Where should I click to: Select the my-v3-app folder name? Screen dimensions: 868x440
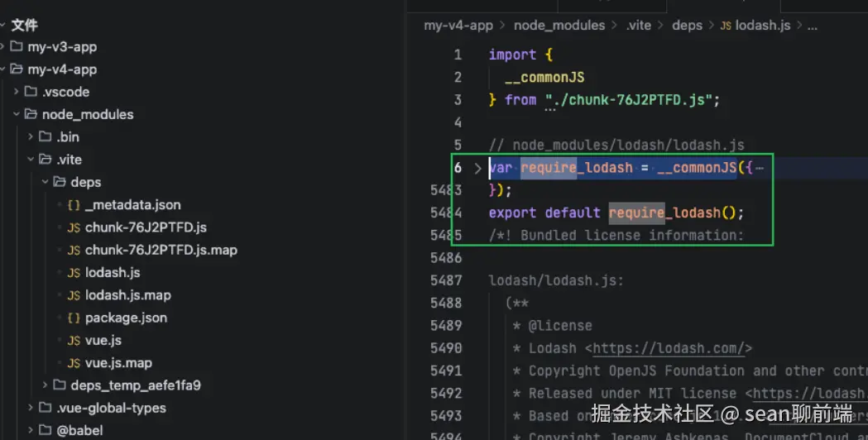click(x=62, y=47)
